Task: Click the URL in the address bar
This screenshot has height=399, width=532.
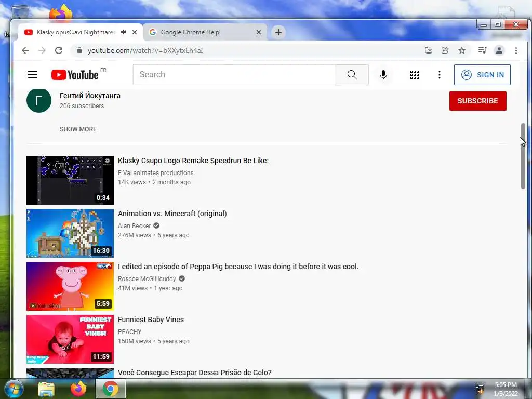Action: point(145,50)
